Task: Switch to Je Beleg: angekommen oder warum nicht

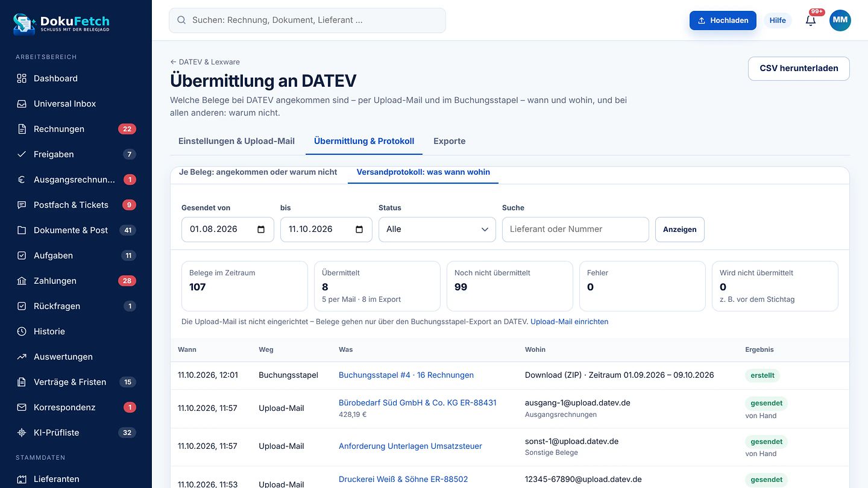Action: click(258, 172)
